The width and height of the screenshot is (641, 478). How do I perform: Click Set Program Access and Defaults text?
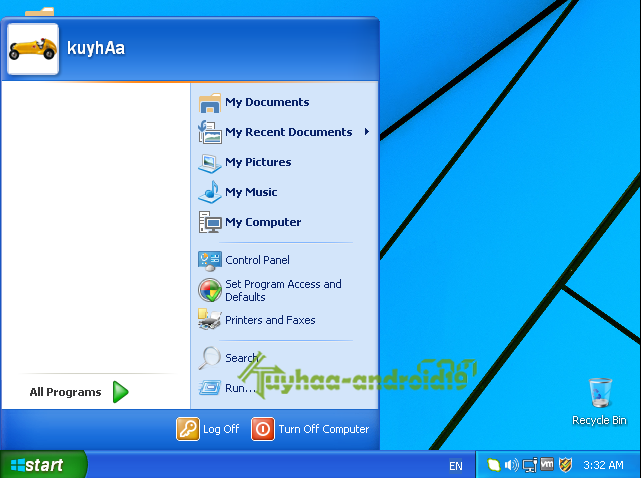[x=283, y=290]
